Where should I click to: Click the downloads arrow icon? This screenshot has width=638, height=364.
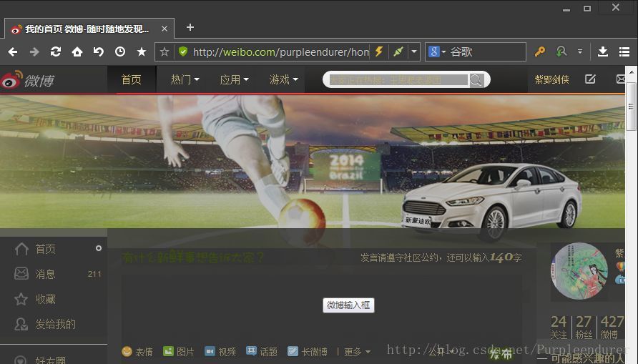603,51
